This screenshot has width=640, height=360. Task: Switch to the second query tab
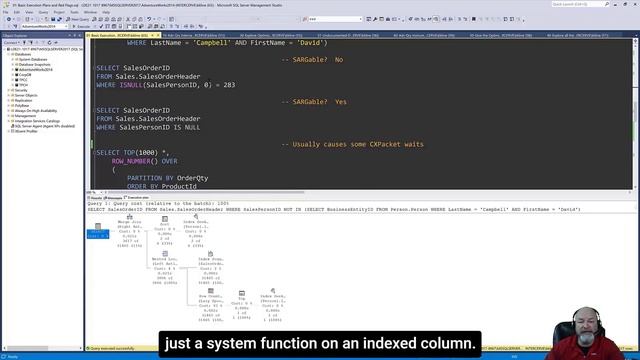tap(194, 36)
